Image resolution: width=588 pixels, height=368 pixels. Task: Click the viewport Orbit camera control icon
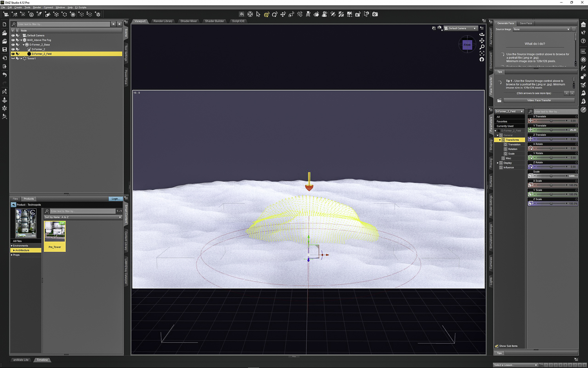[x=482, y=35]
